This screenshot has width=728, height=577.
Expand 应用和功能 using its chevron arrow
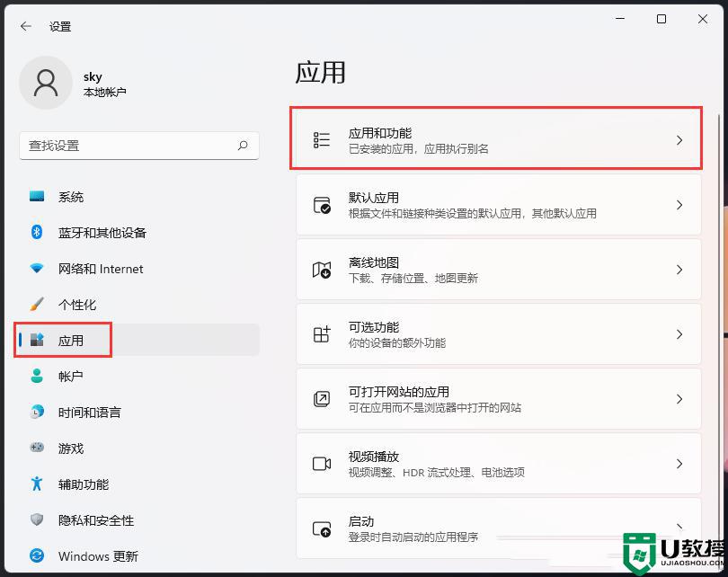click(x=679, y=140)
